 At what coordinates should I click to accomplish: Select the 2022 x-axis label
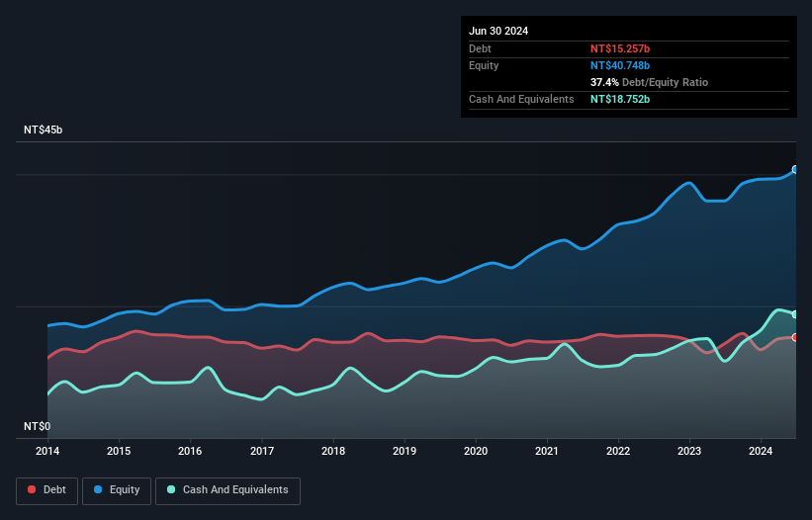pos(618,451)
